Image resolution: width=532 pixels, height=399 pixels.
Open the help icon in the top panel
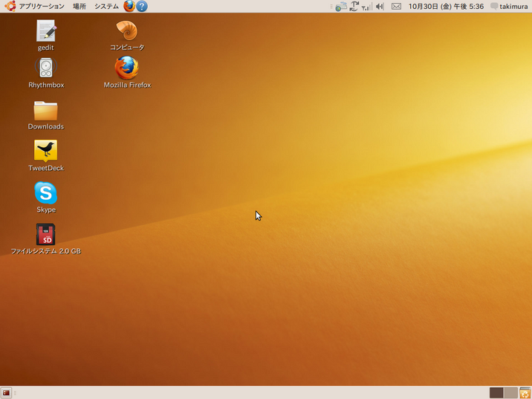pos(142,6)
